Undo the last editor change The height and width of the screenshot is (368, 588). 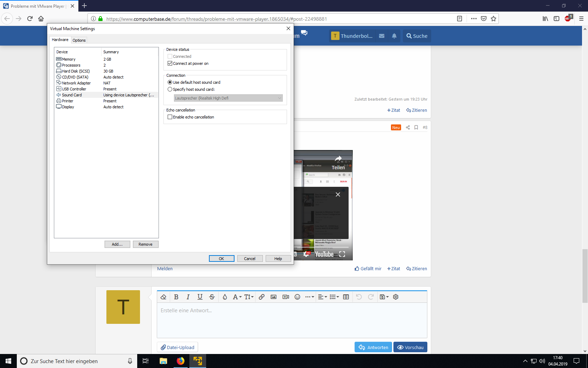click(x=359, y=297)
